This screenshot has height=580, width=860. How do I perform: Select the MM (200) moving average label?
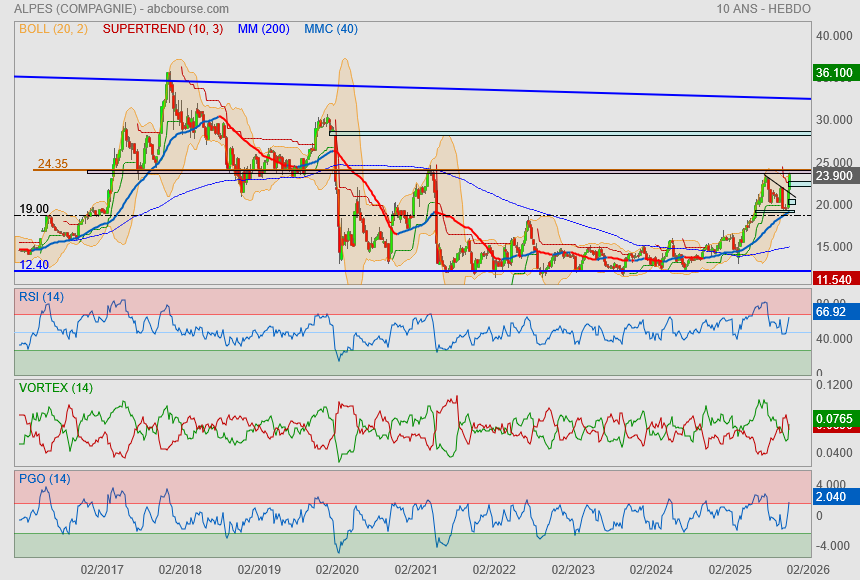tap(264, 29)
